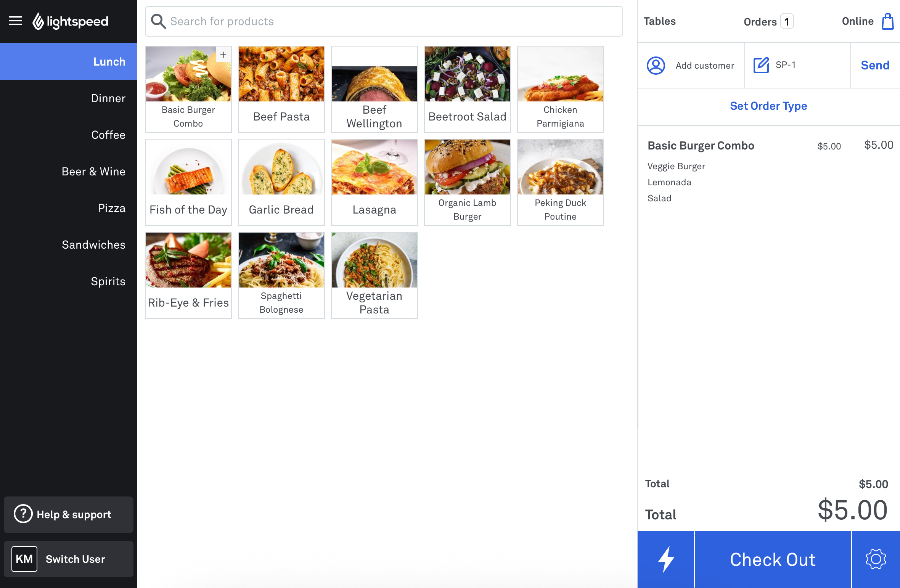Focus the Search for products field
Screen dimensions: 900x588
pyautogui.click(x=384, y=21)
